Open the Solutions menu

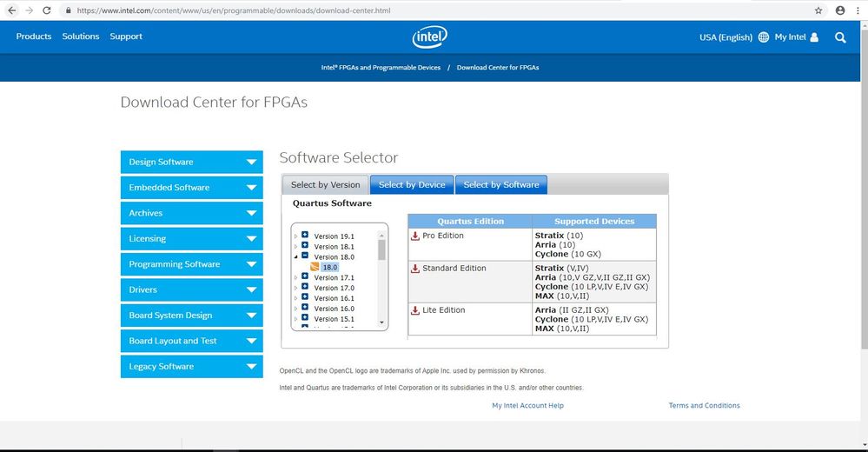click(x=81, y=37)
